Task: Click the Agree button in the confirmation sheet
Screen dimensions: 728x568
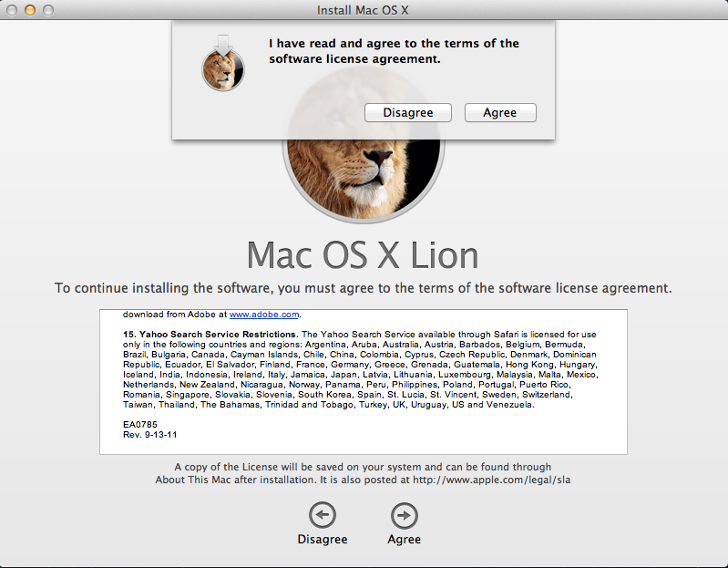Action: tap(500, 113)
